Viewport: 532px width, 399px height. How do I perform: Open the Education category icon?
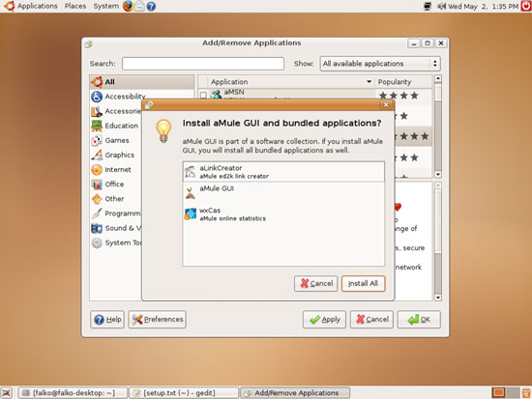click(97, 126)
